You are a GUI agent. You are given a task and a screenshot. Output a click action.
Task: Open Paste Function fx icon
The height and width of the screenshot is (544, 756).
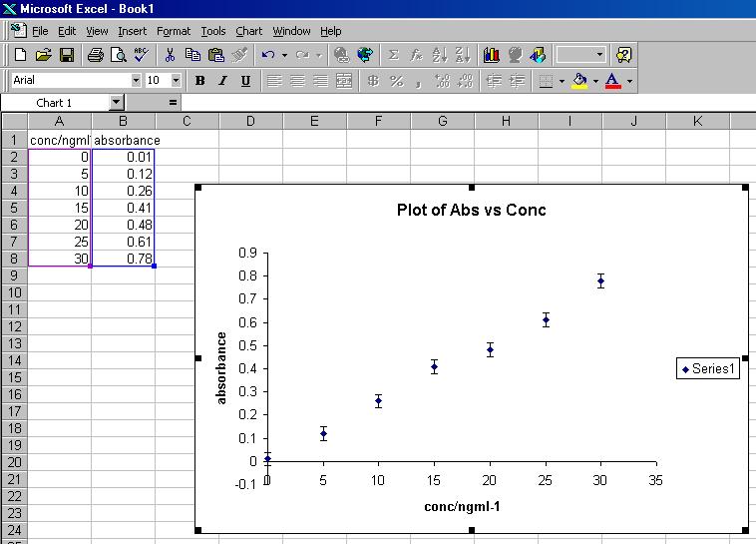[x=416, y=55]
